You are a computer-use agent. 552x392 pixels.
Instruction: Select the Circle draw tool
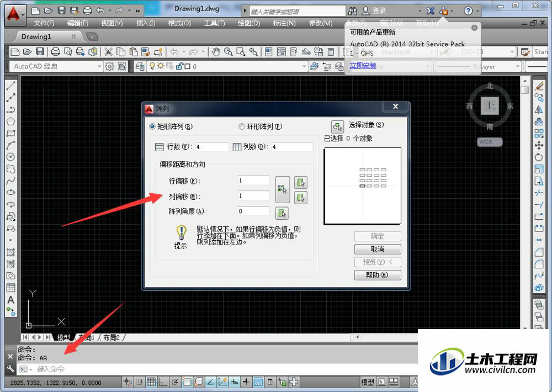pos(11,157)
